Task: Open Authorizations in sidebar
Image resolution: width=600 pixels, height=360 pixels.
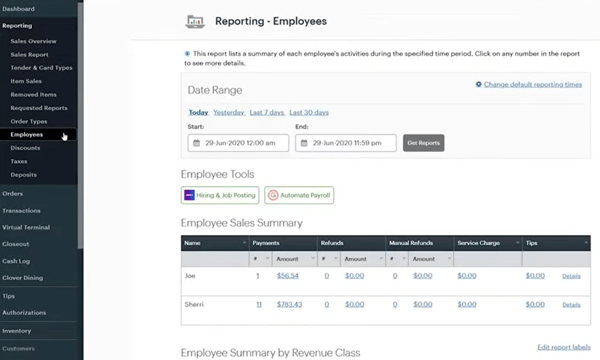Action: pos(24,313)
